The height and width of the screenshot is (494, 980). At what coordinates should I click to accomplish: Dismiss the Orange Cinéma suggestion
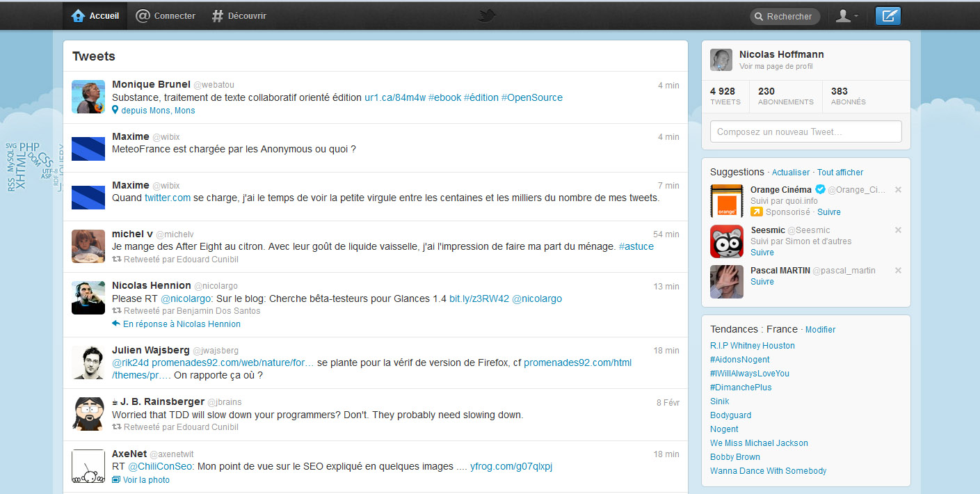[x=898, y=190]
